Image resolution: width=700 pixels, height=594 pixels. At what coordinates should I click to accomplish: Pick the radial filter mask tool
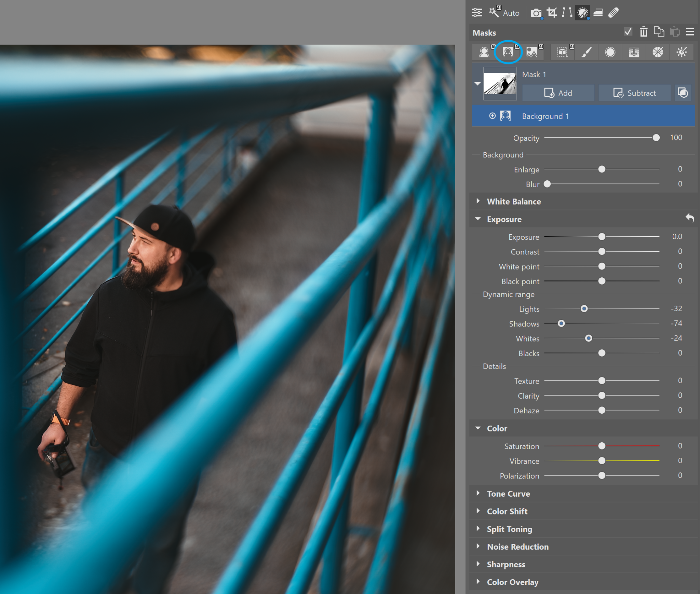click(610, 52)
